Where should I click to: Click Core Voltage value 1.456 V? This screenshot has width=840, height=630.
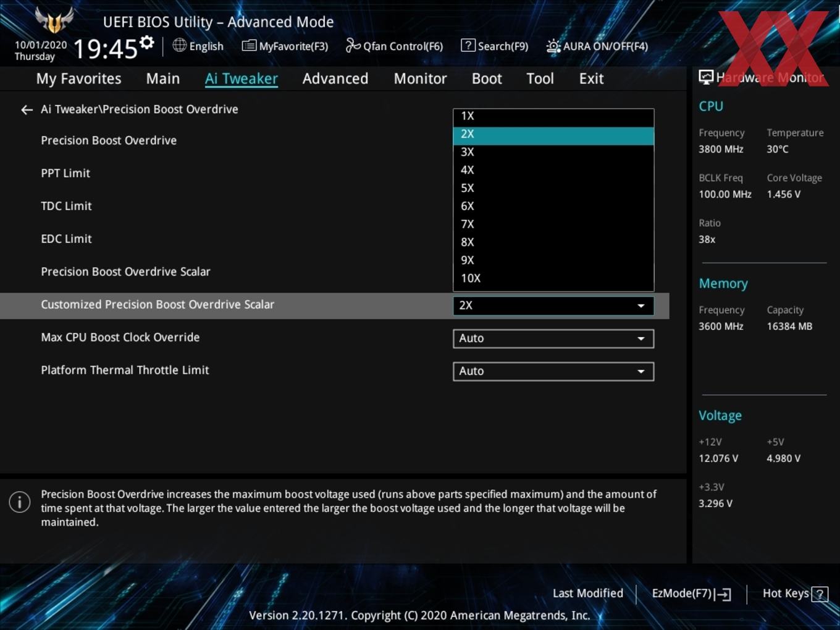point(784,195)
